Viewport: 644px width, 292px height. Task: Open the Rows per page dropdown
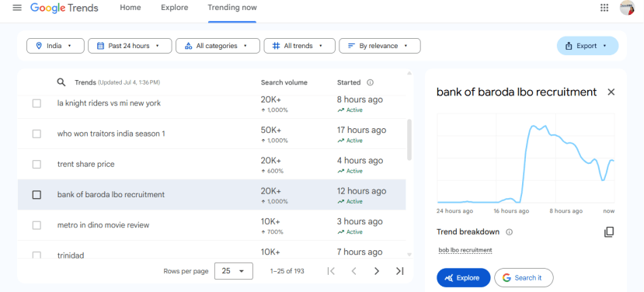point(234,271)
